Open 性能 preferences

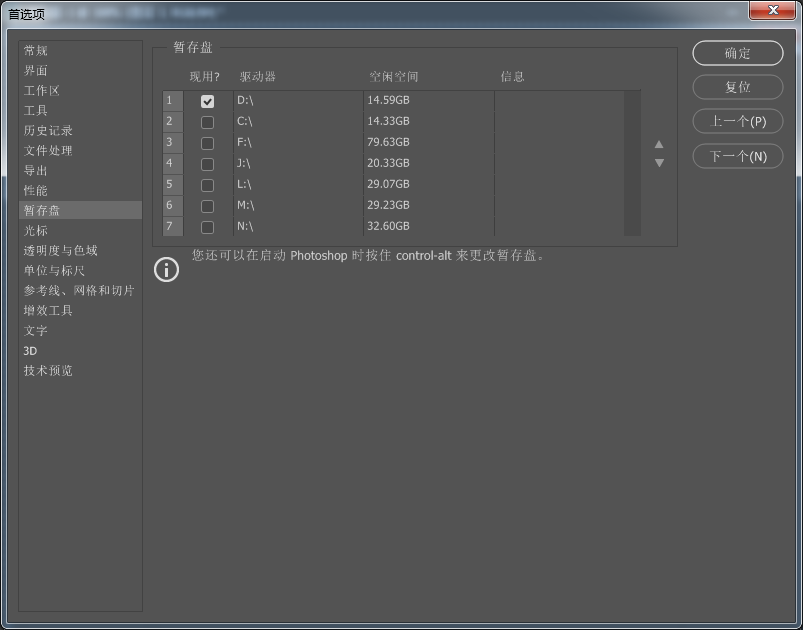80,191
